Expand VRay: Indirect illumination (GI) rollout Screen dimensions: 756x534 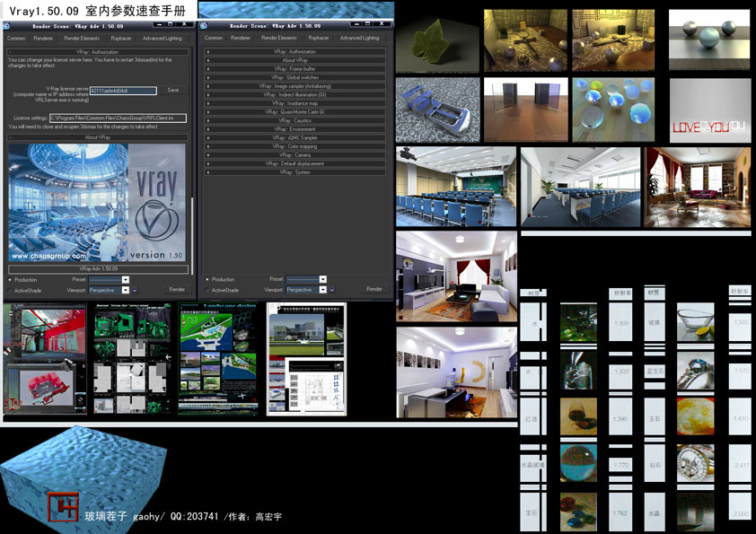tap(295, 95)
